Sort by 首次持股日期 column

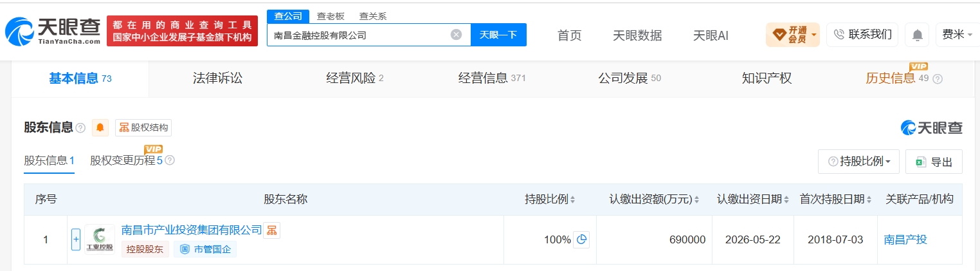point(836,200)
